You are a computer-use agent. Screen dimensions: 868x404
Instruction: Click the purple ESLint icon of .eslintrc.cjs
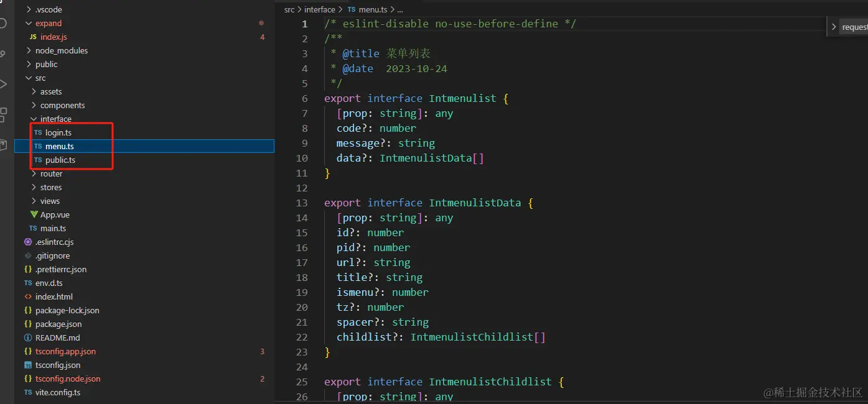coord(28,242)
